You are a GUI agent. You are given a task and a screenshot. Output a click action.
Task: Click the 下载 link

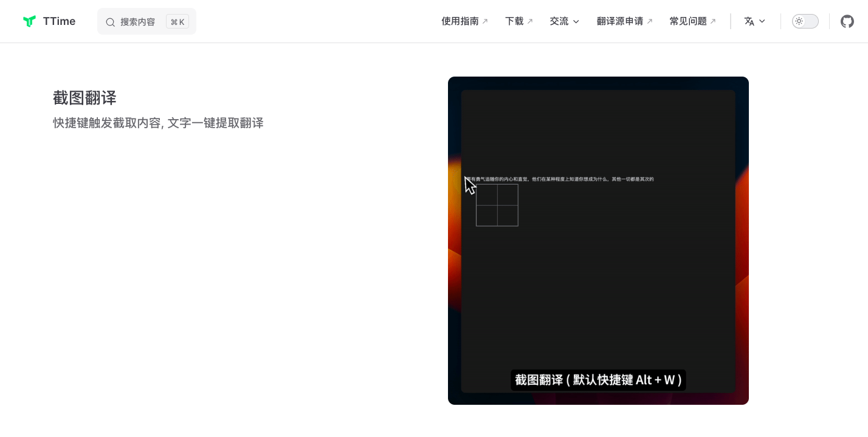tap(514, 21)
